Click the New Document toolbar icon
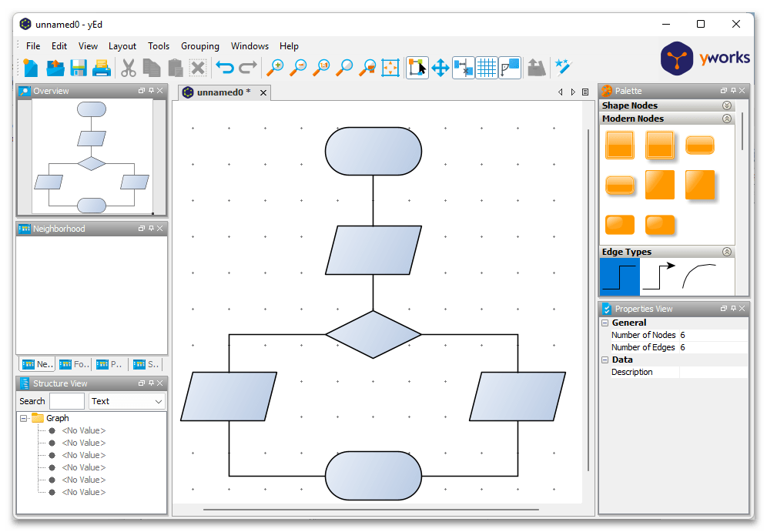The height and width of the screenshot is (532, 767). 31,68
